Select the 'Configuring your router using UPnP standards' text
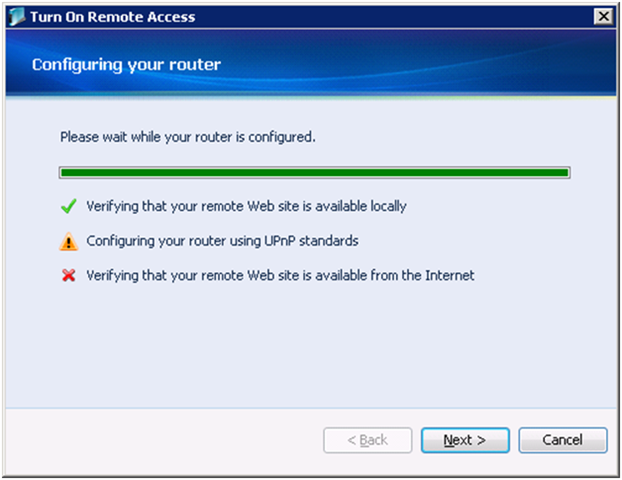 (x=222, y=241)
